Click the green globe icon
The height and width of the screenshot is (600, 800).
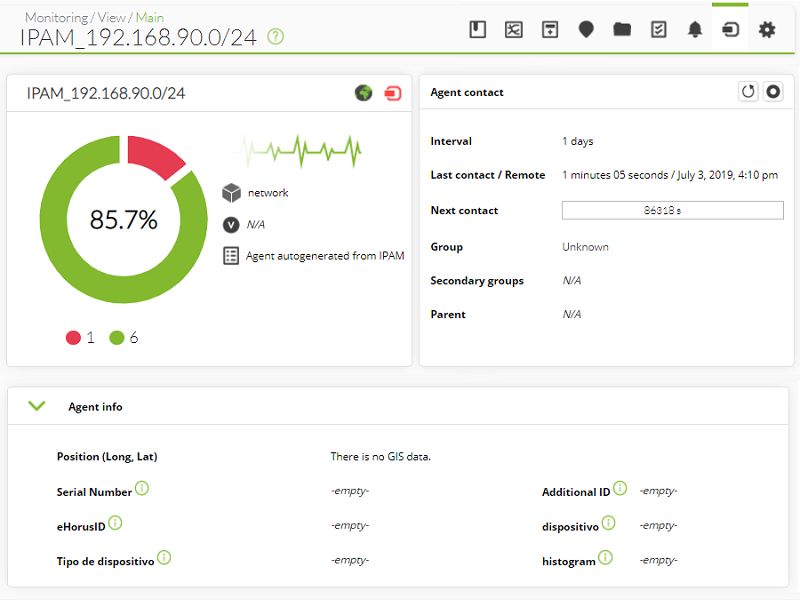pyautogui.click(x=363, y=93)
